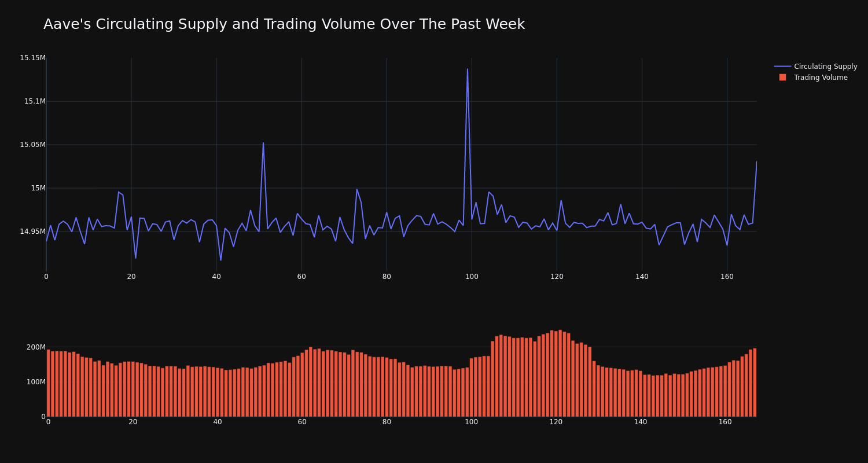868x463 pixels.
Task: Click the tallest supply spike near hour 99
Action: click(468, 69)
